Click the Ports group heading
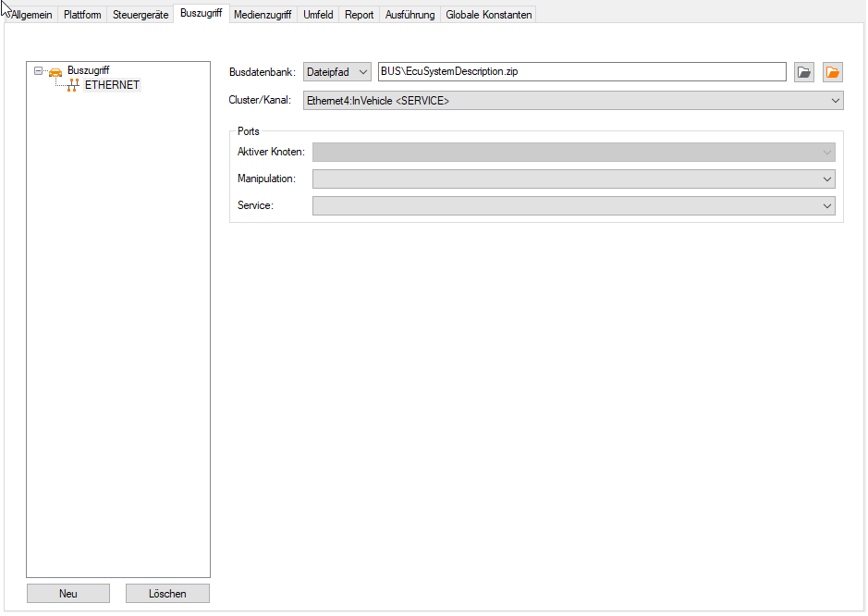This screenshot has width=868, height=616. click(x=248, y=131)
